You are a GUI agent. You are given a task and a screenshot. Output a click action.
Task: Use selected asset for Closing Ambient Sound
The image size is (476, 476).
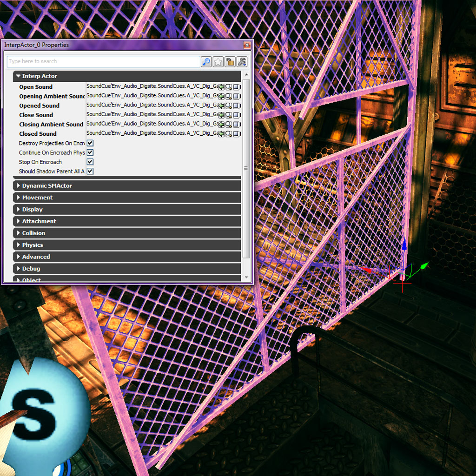(x=221, y=125)
